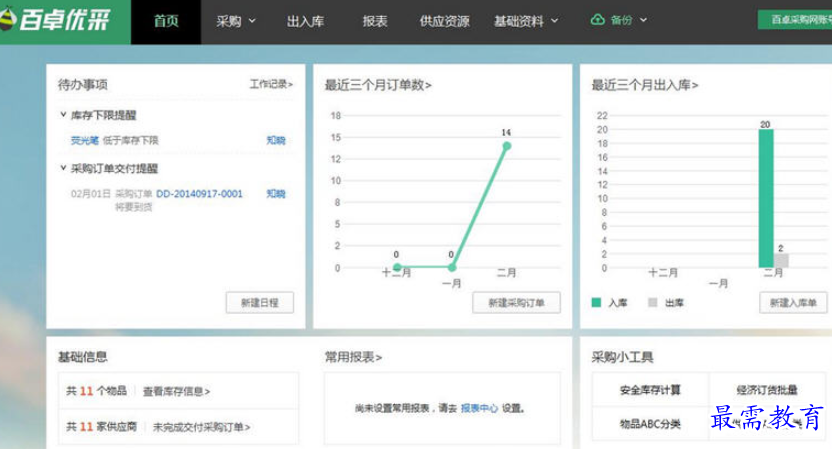
Task: Click the 百卓优采 logo icon
Action: [11, 21]
